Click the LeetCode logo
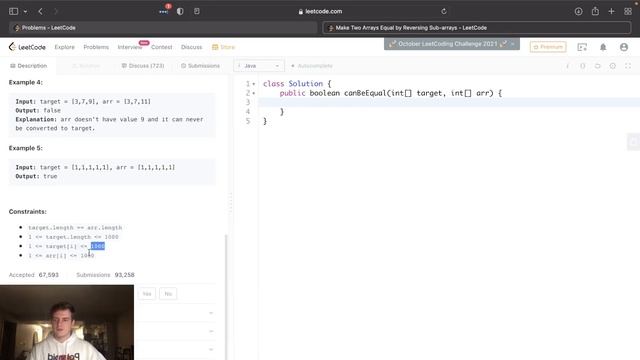 [x=27, y=47]
